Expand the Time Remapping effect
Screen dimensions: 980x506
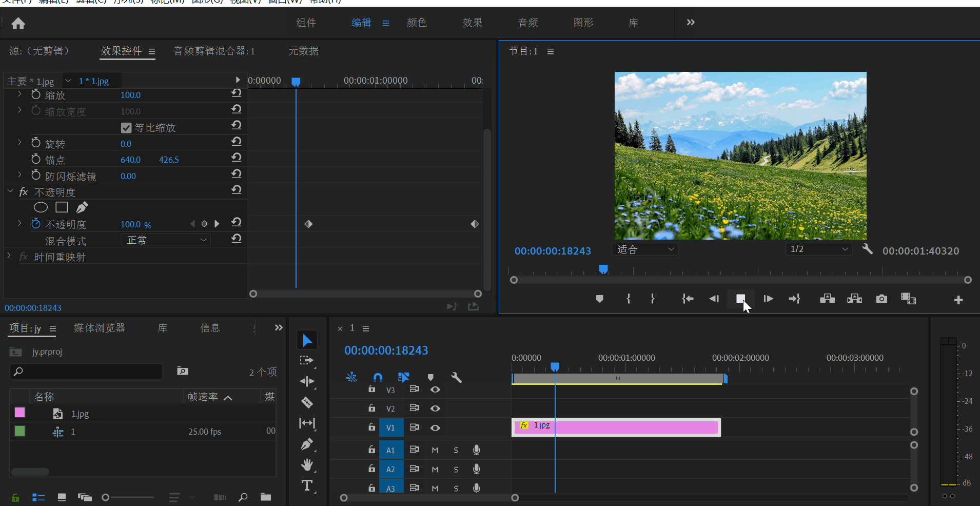coord(9,256)
